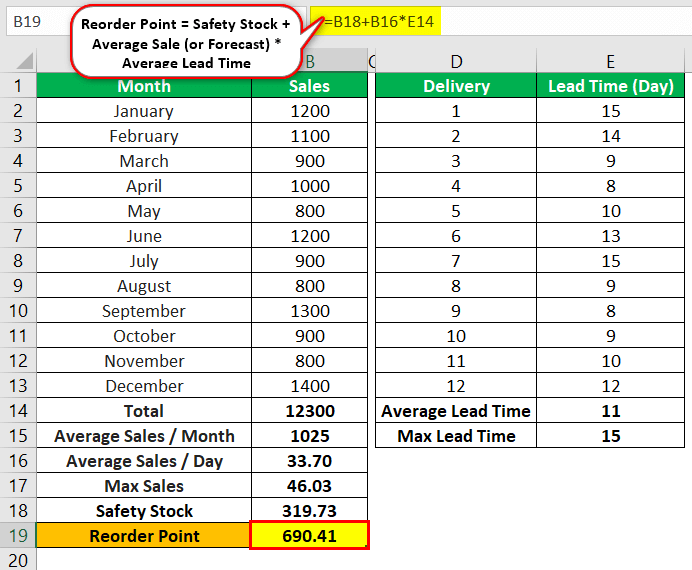The height and width of the screenshot is (570, 692).
Task: Click the value 319.73
Action: click(x=309, y=511)
